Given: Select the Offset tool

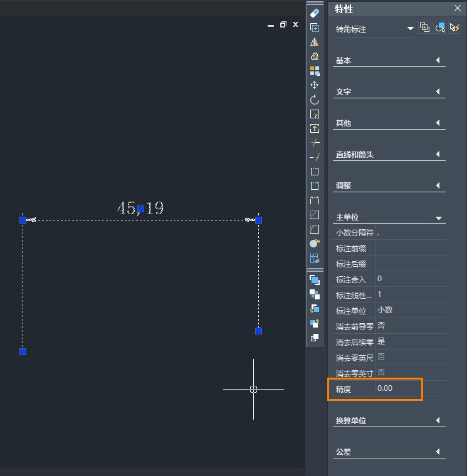Looking at the screenshot, I should click(315, 56).
